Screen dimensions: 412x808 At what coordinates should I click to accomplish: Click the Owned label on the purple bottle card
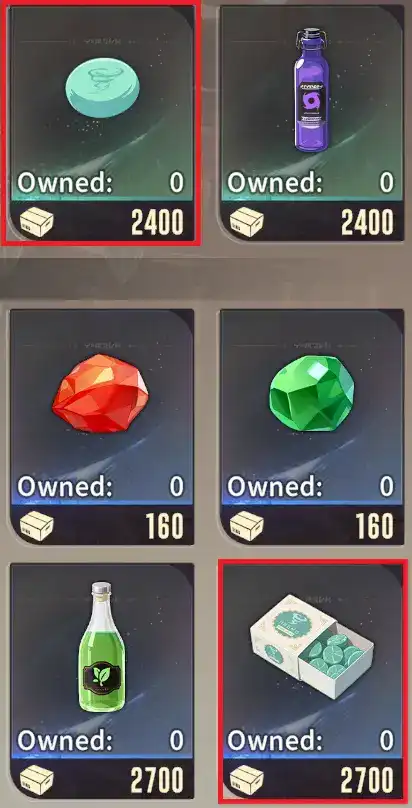[274, 182]
